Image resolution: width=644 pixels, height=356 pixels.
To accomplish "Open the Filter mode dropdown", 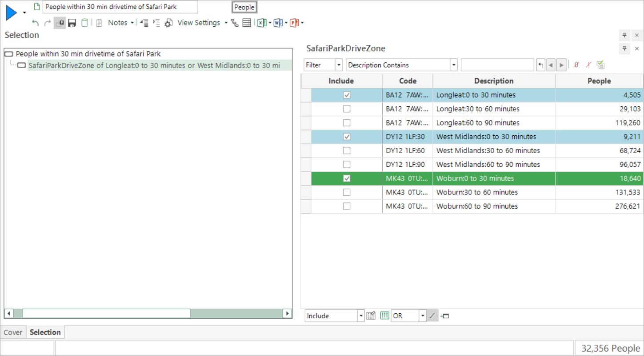I will 339,65.
